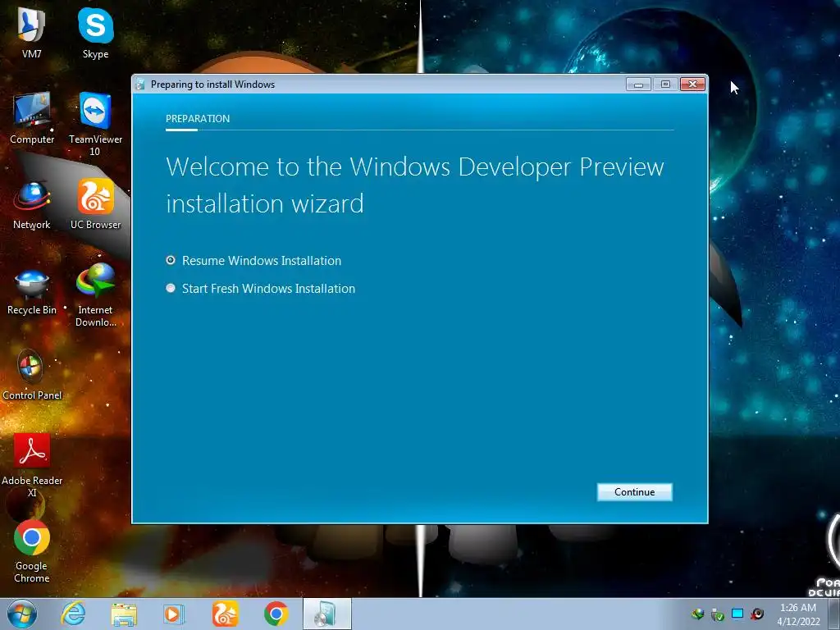Open the Windows Start menu orb

[22, 614]
